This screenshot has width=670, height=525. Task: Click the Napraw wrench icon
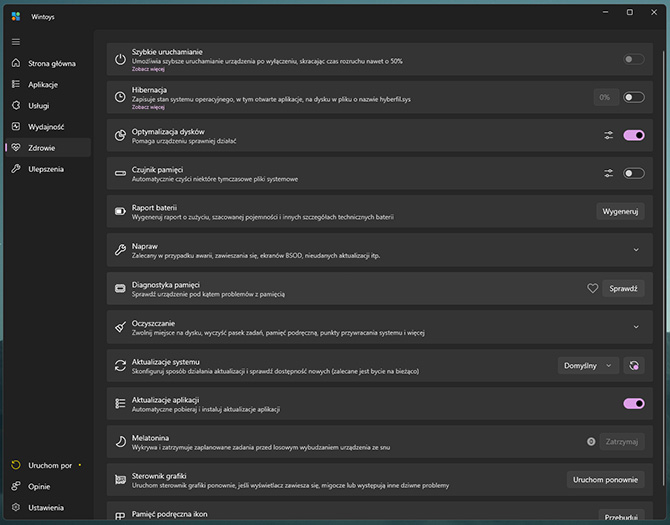coord(120,250)
